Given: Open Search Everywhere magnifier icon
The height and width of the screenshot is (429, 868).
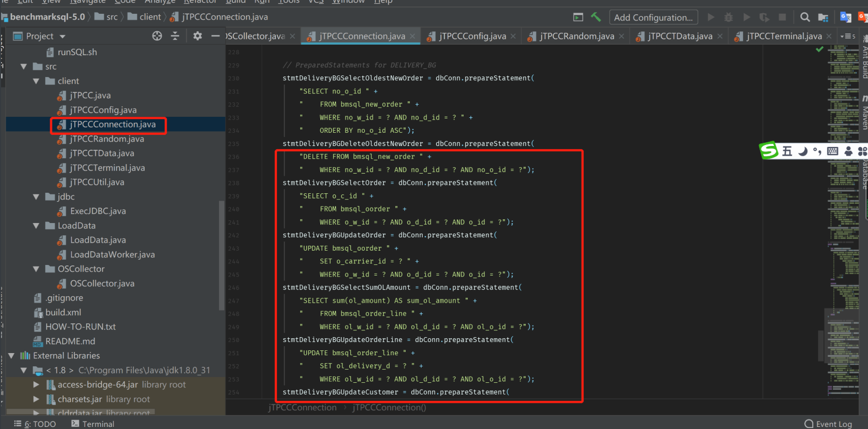Looking at the screenshot, I should (805, 17).
